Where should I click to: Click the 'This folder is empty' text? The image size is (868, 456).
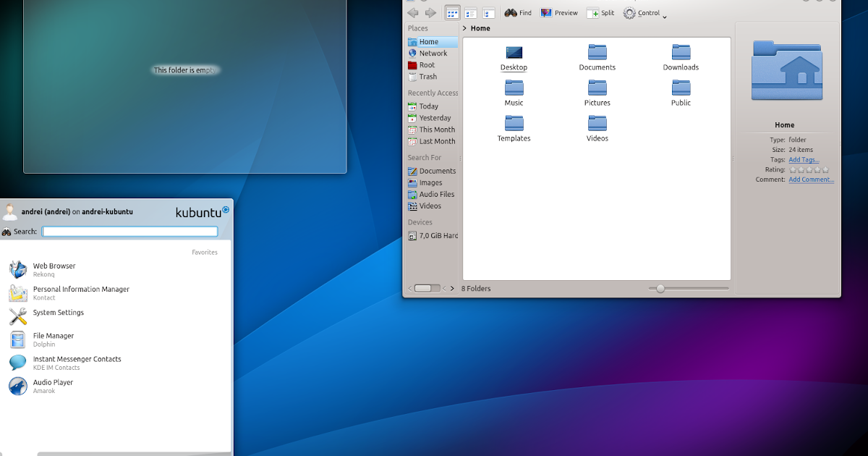pyautogui.click(x=185, y=70)
